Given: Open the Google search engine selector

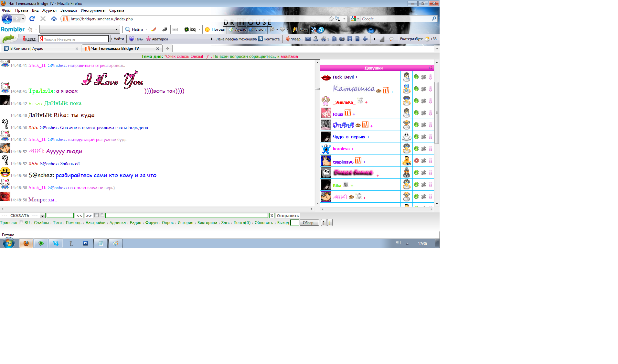Looking at the screenshot, I should click(355, 19).
